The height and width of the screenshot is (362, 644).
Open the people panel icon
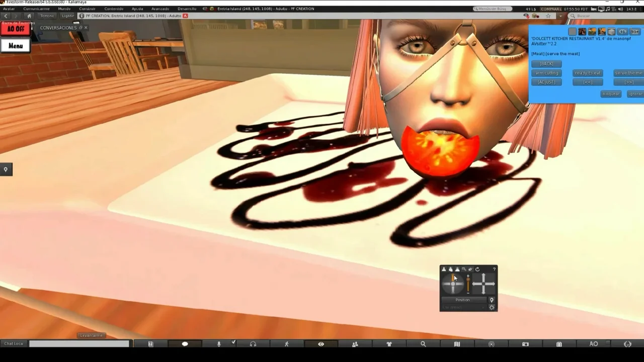(355, 344)
